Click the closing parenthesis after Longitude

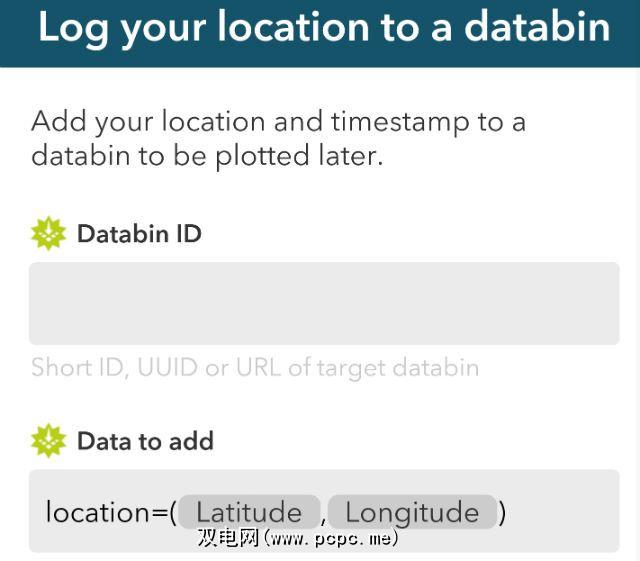coord(503,512)
